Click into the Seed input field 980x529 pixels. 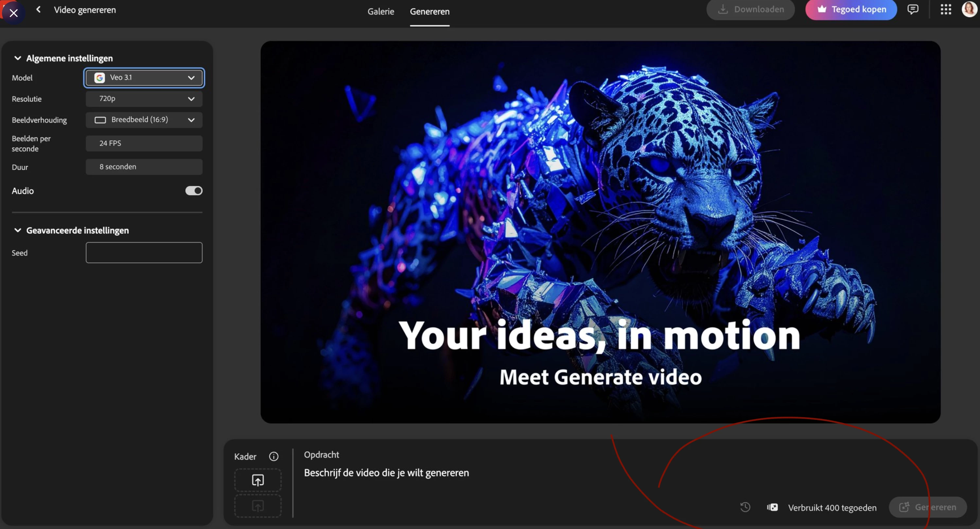[144, 253]
